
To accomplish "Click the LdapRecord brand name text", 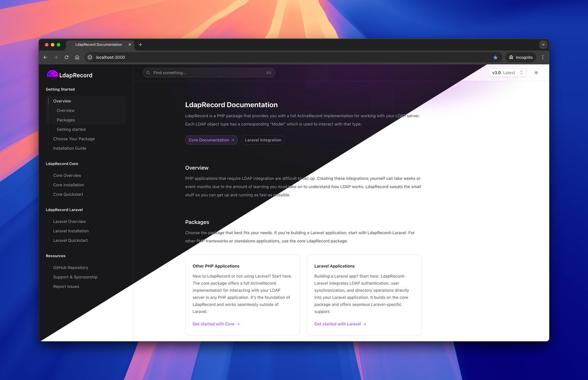I will coord(75,75).
